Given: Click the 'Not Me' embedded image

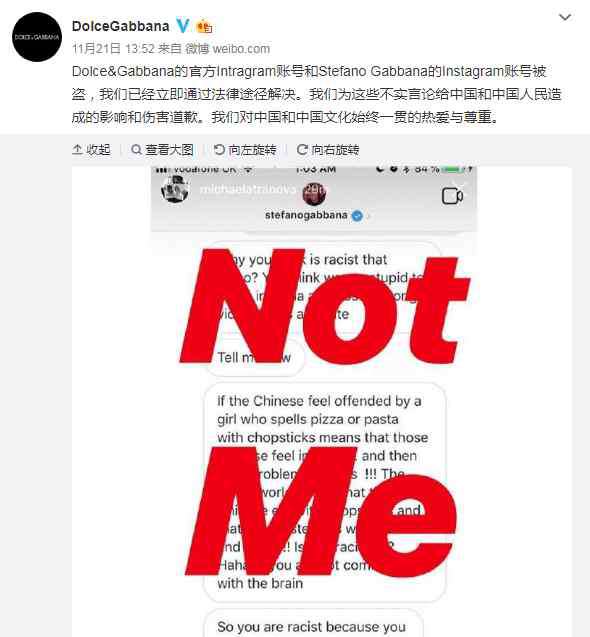Looking at the screenshot, I should 322,401.
